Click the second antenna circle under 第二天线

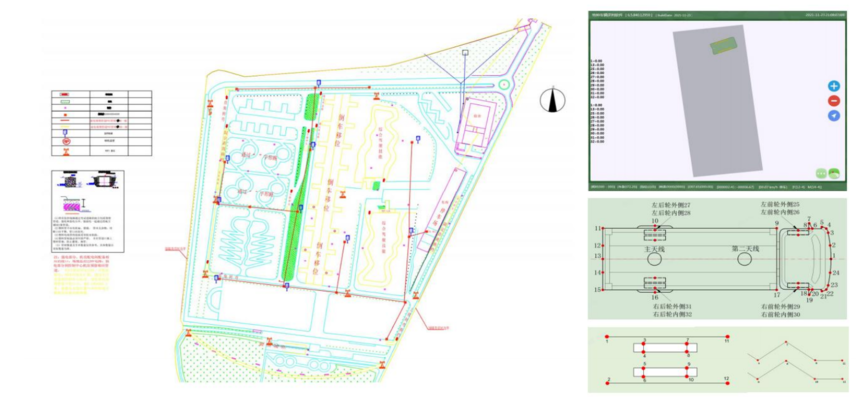tap(744, 260)
